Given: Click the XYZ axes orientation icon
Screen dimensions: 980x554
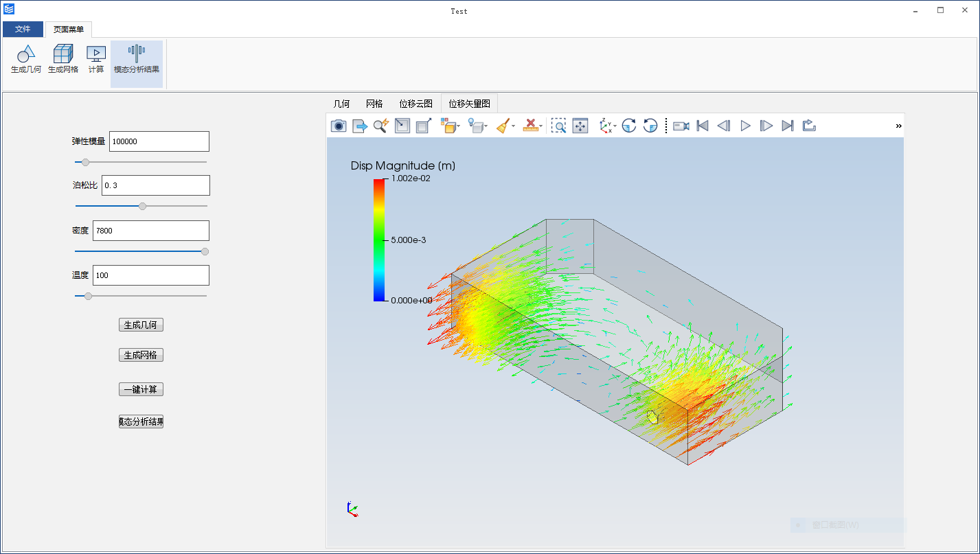Looking at the screenshot, I should [605, 126].
